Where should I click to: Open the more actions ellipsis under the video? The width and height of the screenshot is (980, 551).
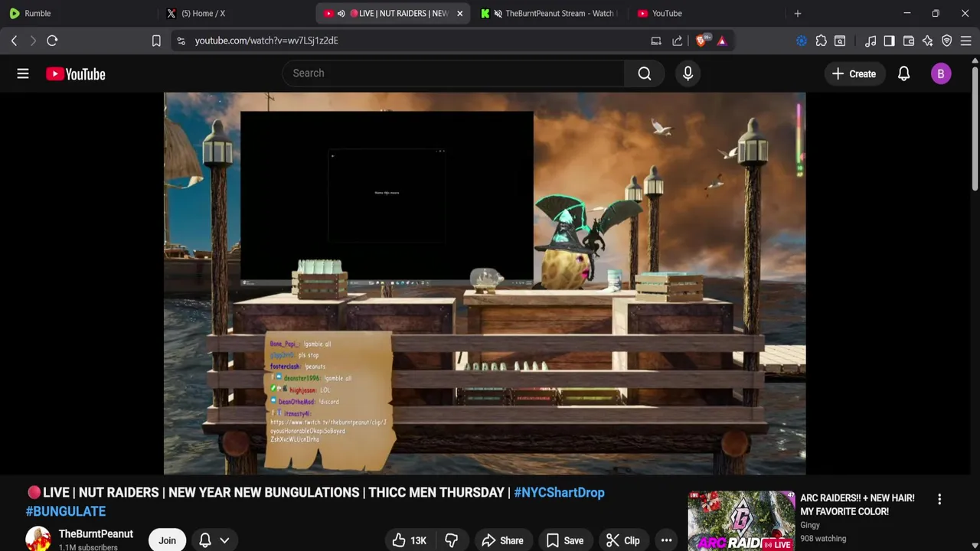666,540
